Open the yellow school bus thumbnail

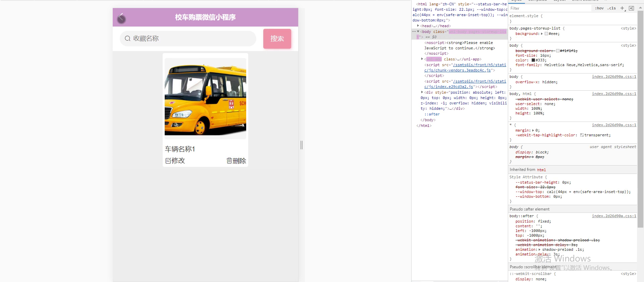(205, 99)
